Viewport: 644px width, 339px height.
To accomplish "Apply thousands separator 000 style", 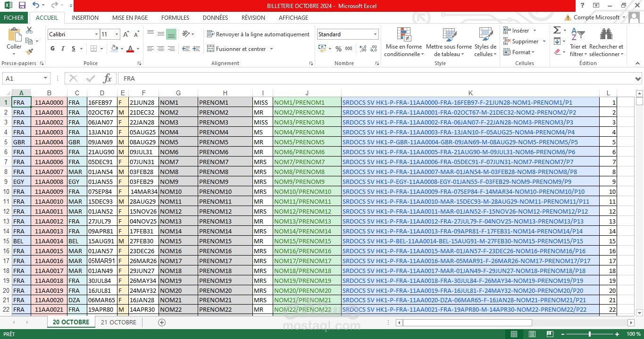I will pyautogui.click(x=349, y=49).
